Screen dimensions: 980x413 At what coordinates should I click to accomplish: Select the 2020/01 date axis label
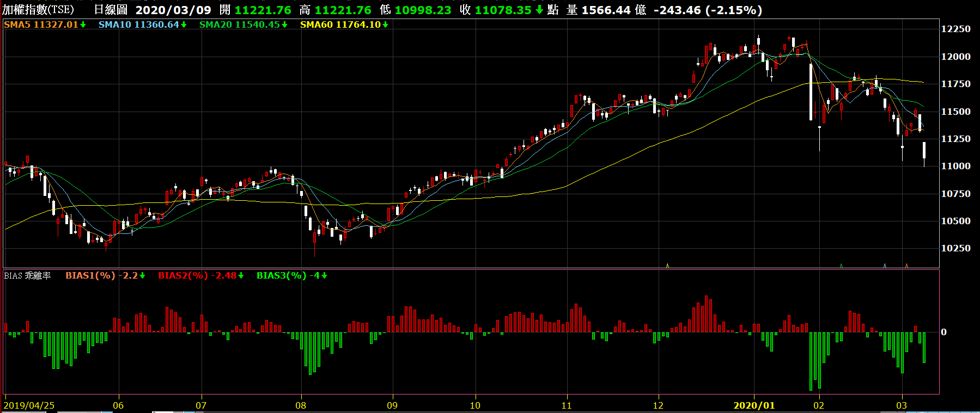click(754, 405)
